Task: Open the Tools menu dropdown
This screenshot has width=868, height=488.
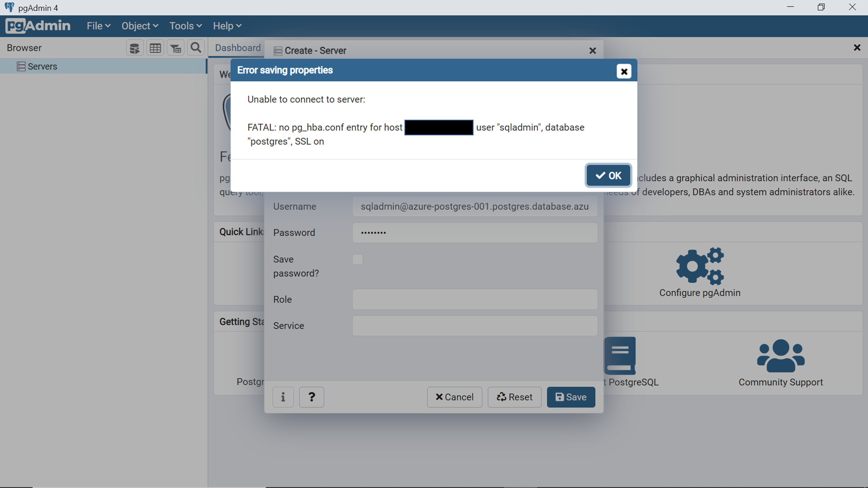Action: point(185,26)
